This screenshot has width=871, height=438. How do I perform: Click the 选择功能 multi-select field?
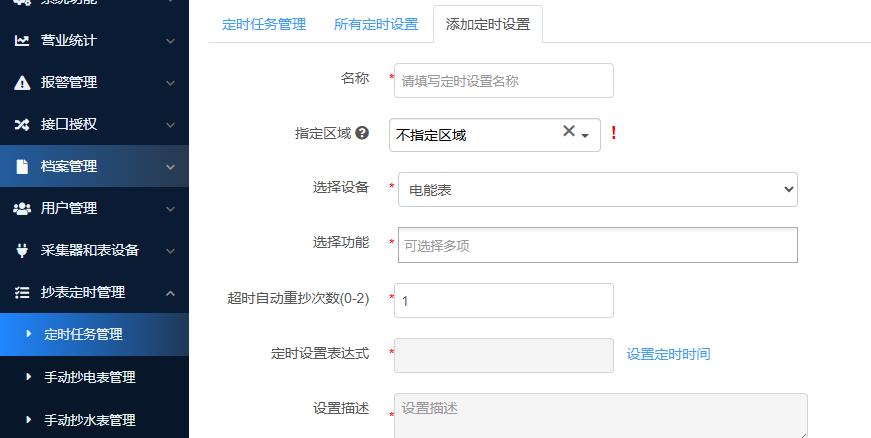point(597,245)
